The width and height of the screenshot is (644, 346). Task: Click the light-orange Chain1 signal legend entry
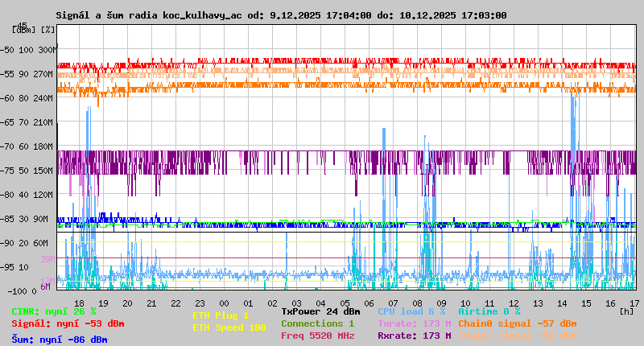pos(518,336)
